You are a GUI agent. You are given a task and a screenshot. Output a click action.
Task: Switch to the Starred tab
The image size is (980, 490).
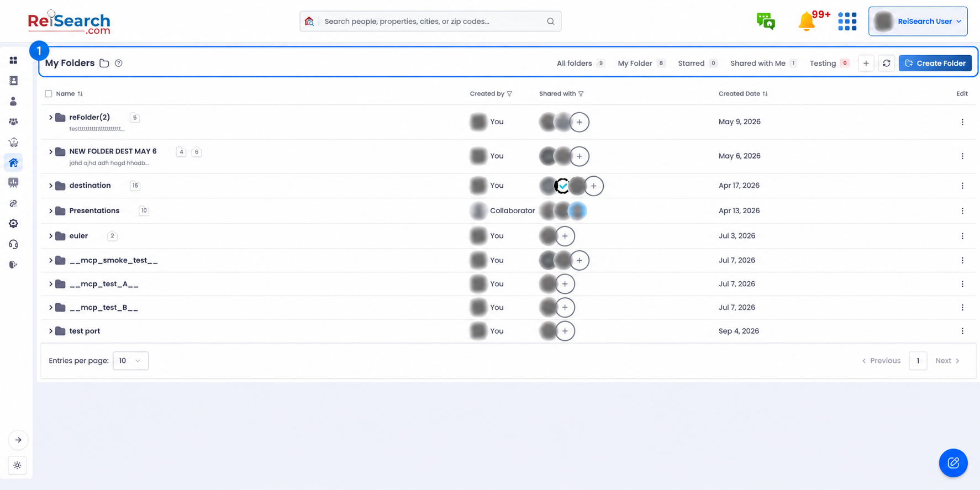(697, 64)
